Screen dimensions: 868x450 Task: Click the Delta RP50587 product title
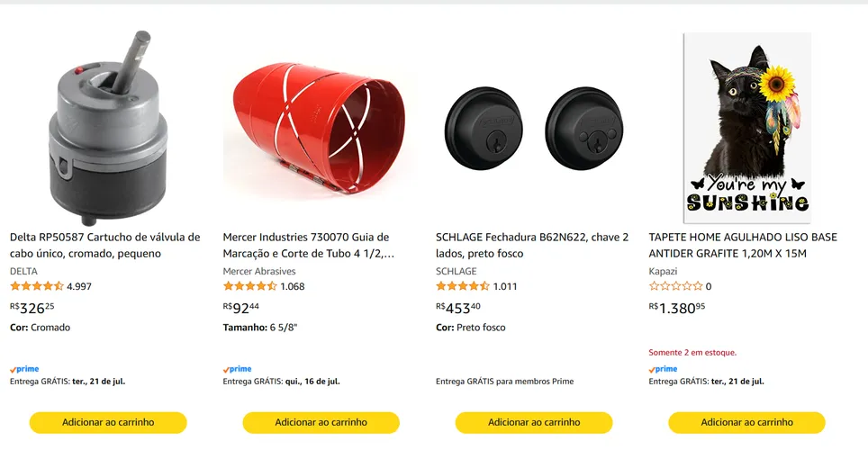[105, 245]
